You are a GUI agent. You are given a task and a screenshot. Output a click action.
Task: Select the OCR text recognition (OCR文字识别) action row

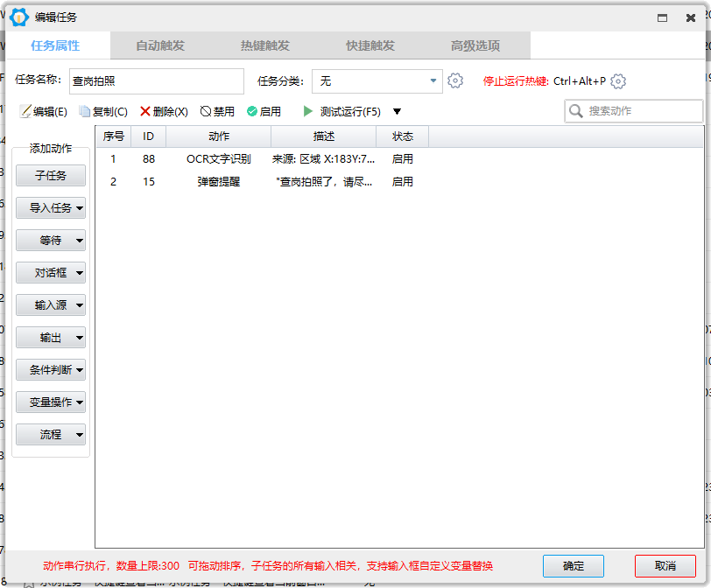click(399, 159)
